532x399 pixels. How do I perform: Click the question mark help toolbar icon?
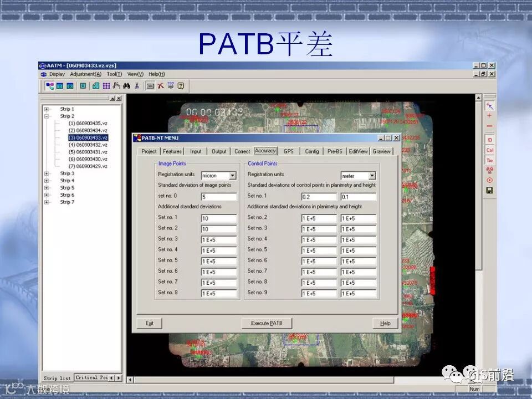point(181,85)
